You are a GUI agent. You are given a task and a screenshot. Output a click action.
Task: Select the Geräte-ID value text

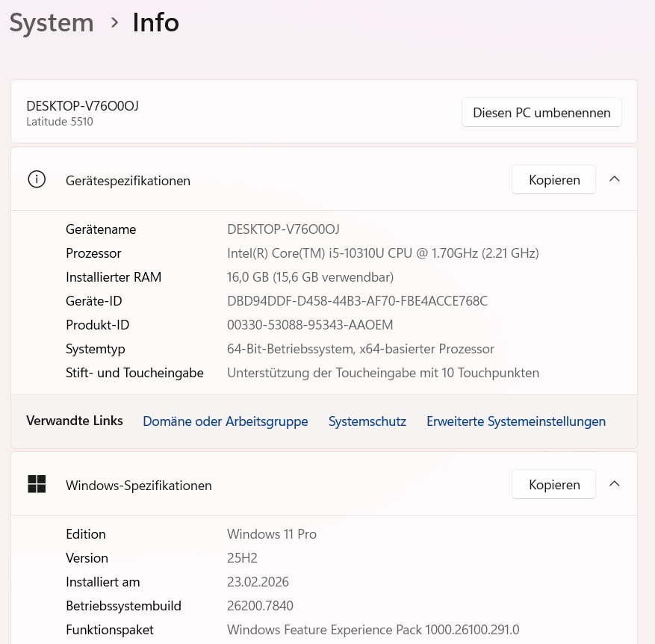tap(357, 301)
